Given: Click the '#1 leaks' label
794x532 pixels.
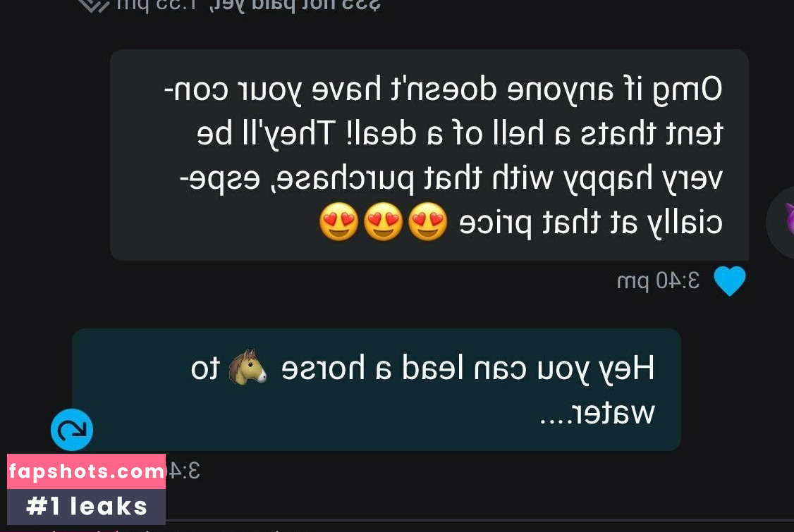Looking at the screenshot, I should click(86, 506).
